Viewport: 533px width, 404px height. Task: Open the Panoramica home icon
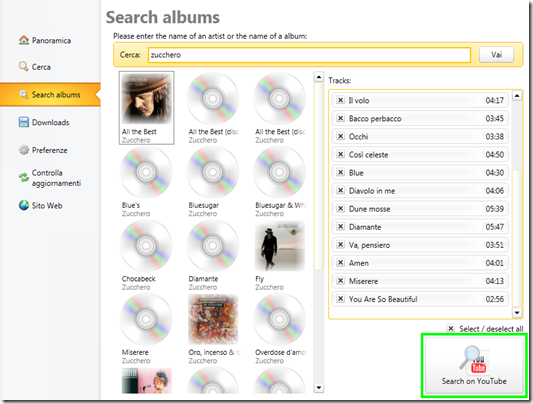[x=24, y=40]
